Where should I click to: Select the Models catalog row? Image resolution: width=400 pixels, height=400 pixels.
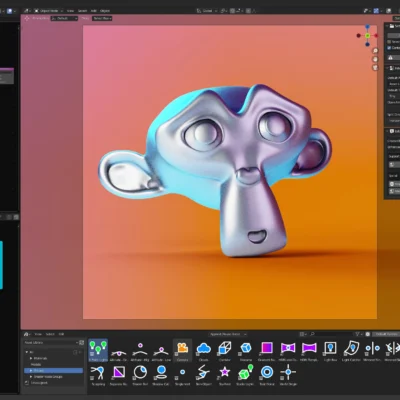[53, 364]
